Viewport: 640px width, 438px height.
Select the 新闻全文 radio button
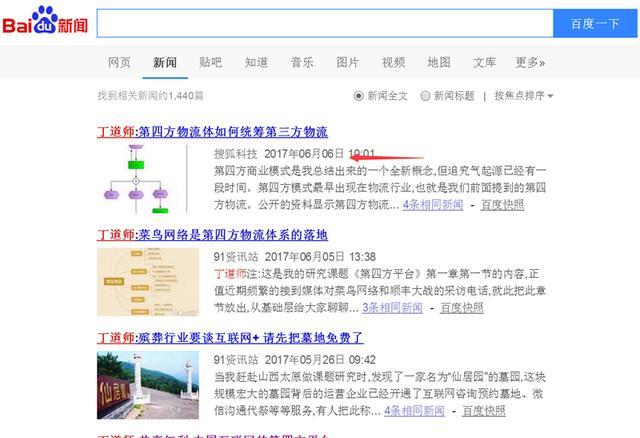[x=358, y=96]
